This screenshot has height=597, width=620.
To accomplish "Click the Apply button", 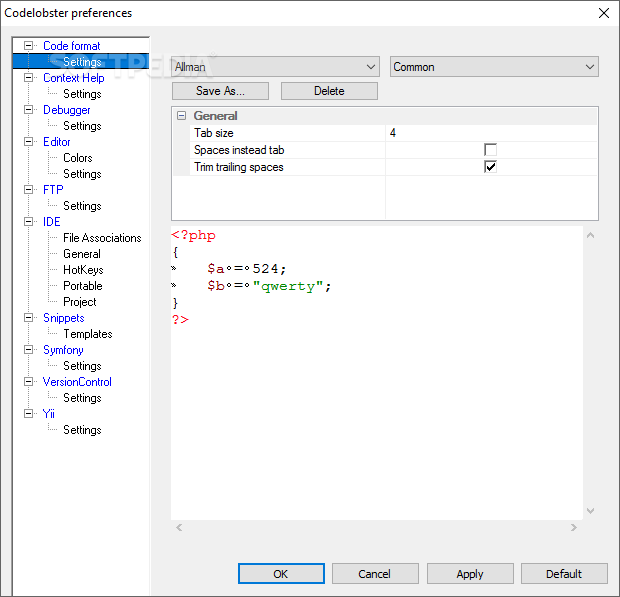I will pyautogui.click(x=470, y=574).
